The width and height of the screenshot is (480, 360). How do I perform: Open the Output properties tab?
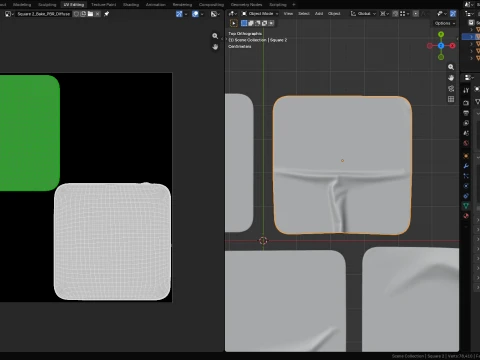coord(466,113)
